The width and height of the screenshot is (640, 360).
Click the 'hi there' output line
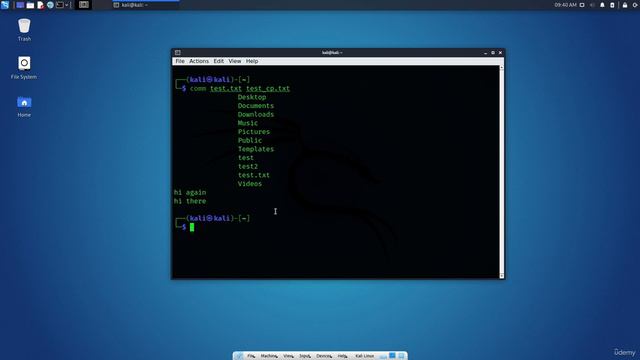tap(190, 201)
